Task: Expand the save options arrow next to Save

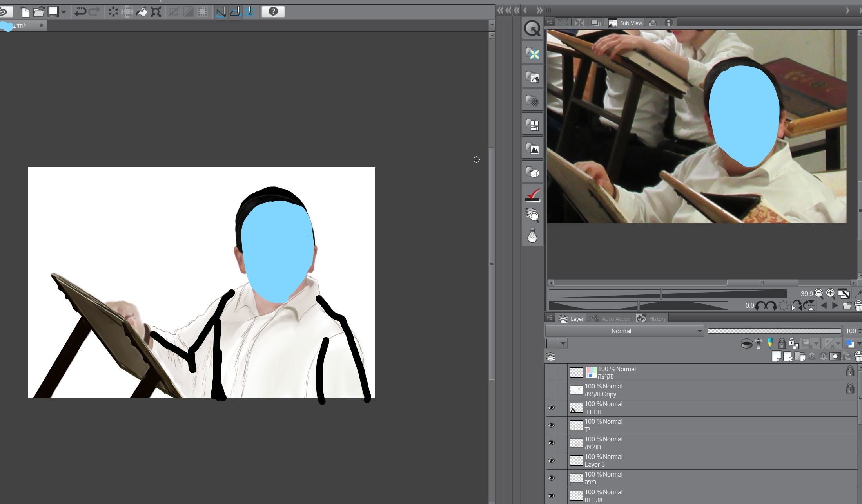Action: point(64,12)
